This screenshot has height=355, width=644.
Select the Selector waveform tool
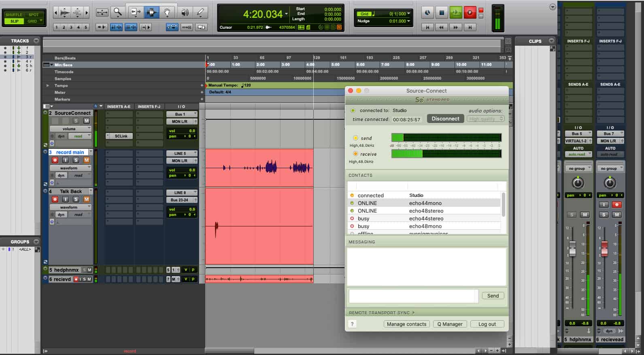pos(151,13)
